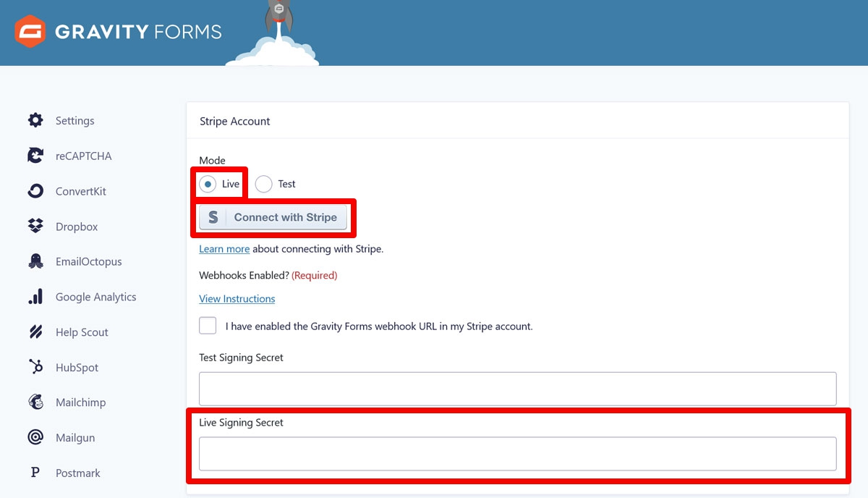The image size is (868, 498).
Task: Open Google Analytics settings
Action: pos(96,297)
